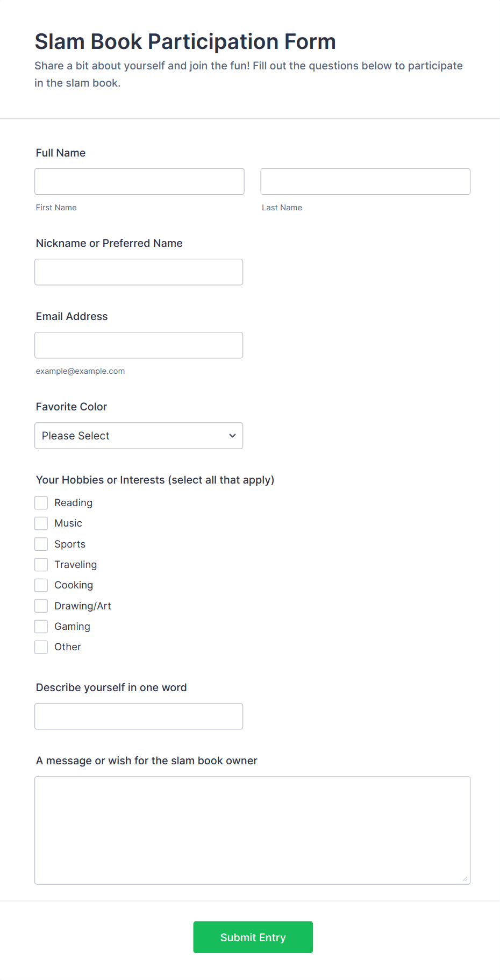Click the Last Name input field
Viewport: 500px width, 980px height.
click(x=365, y=182)
